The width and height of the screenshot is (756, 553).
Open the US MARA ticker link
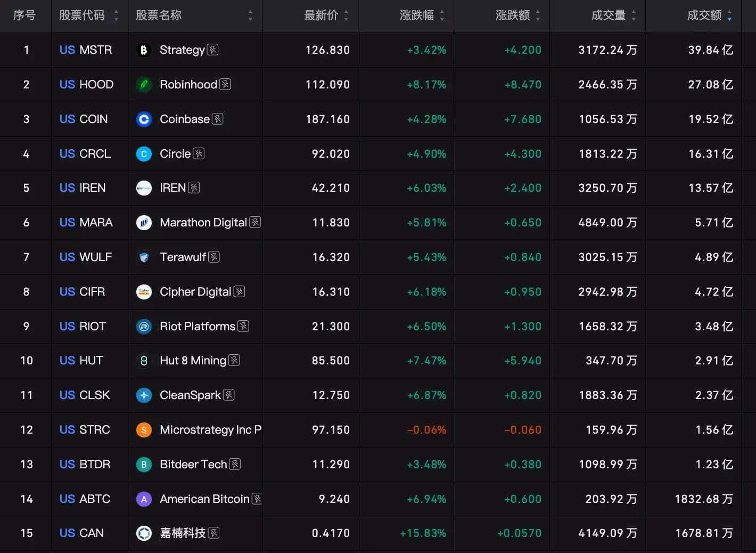point(86,223)
